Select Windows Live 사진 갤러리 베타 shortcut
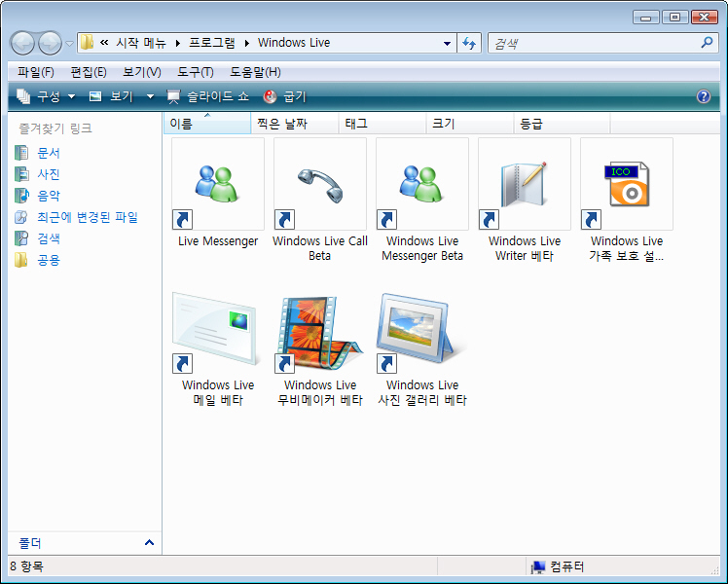 422,348
